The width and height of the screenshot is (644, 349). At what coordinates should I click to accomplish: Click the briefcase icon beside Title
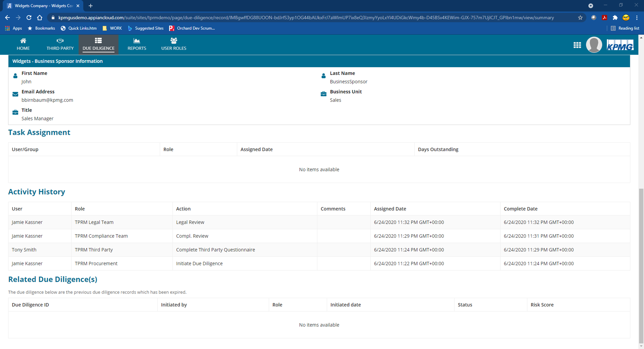coord(15,112)
